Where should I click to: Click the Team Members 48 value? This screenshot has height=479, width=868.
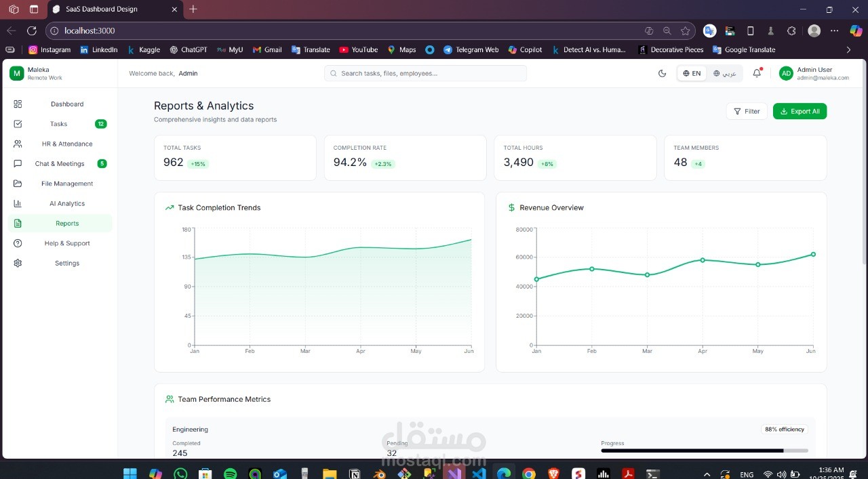coord(680,162)
